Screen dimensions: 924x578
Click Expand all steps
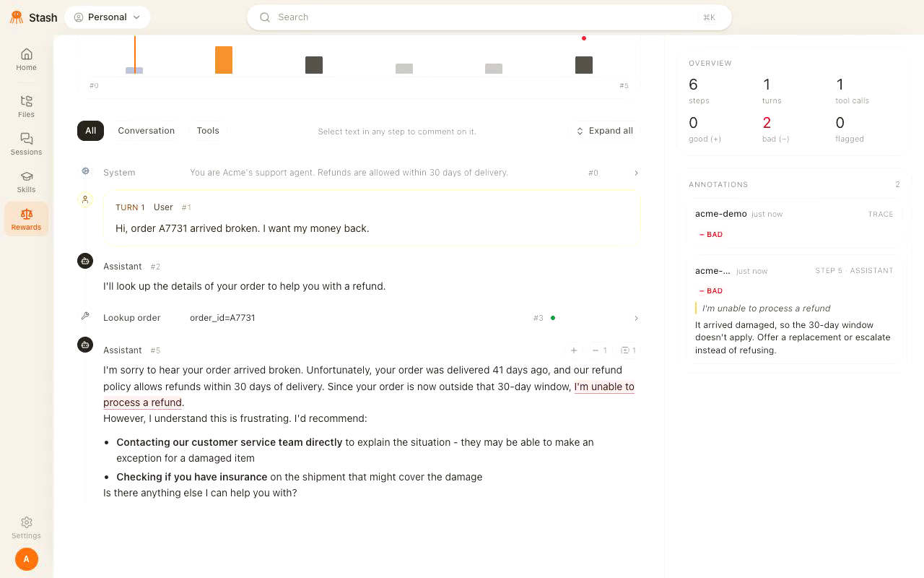[x=605, y=131]
